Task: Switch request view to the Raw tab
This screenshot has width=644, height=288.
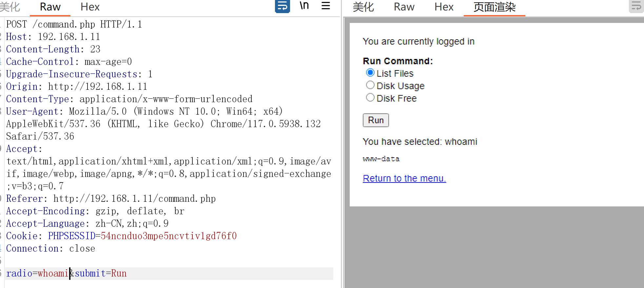Action: tap(50, 7)
